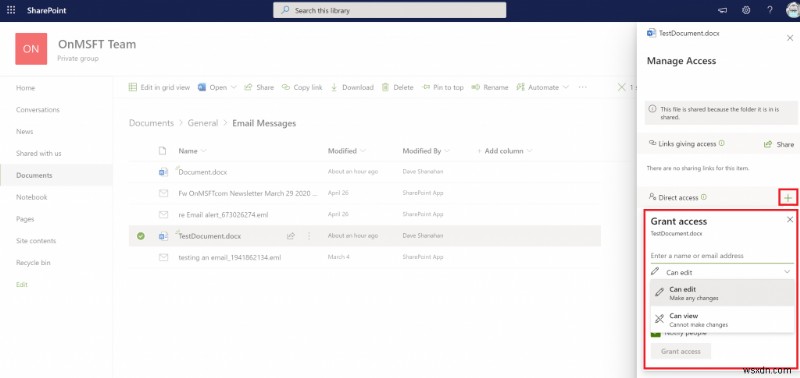This screenshot has height=378, width=800.
Task: Click Share in the command bar
Action: 259,87
